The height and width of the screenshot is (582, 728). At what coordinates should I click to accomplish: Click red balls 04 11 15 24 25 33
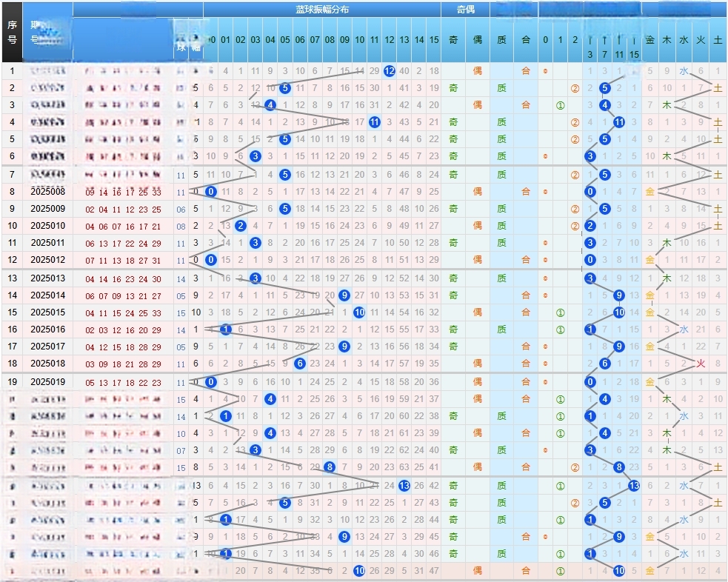[x=123, y=313]
